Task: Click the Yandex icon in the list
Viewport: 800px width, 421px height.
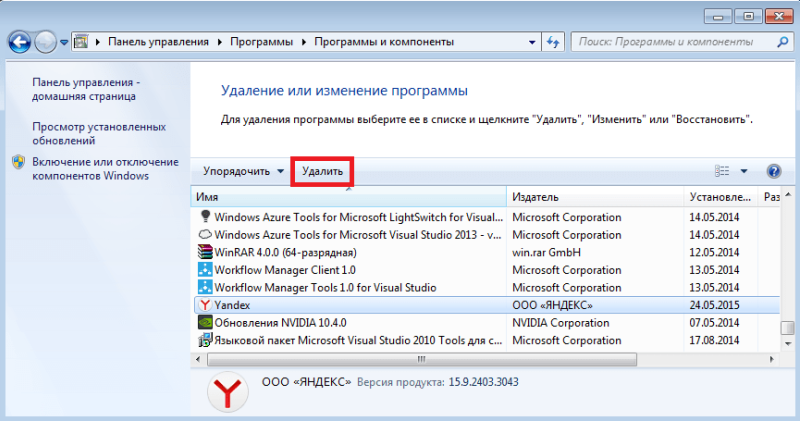Action: tap(205, 305)
